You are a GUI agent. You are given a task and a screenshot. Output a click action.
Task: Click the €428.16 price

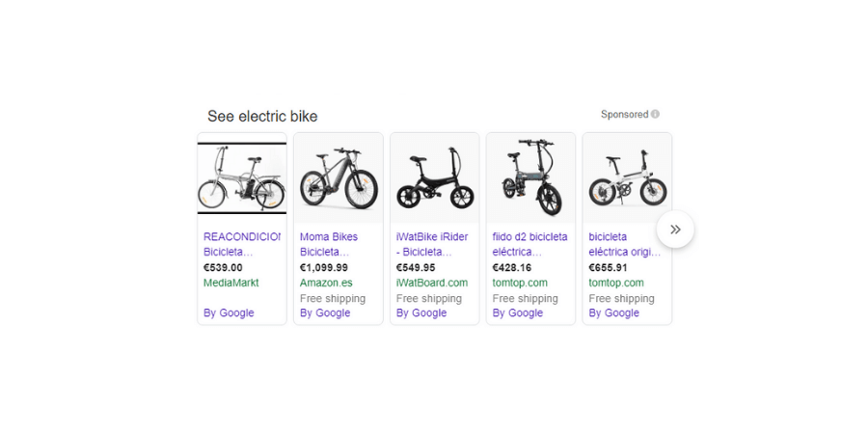click(x=512, y=268)
